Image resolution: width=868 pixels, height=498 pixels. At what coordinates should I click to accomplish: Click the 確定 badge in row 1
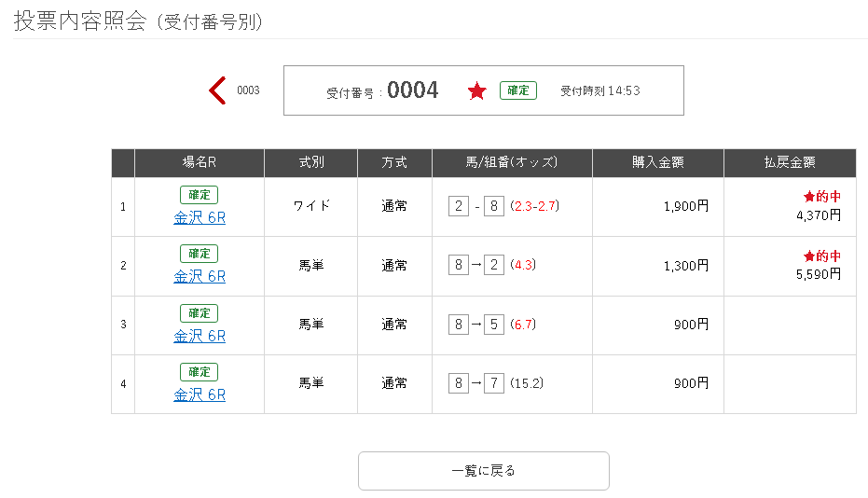point(200,195)
